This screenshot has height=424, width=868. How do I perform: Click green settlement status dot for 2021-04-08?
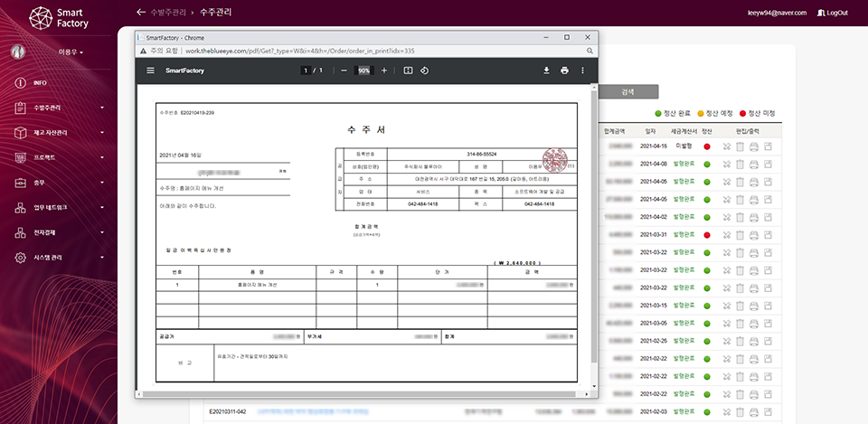point(707,164)
